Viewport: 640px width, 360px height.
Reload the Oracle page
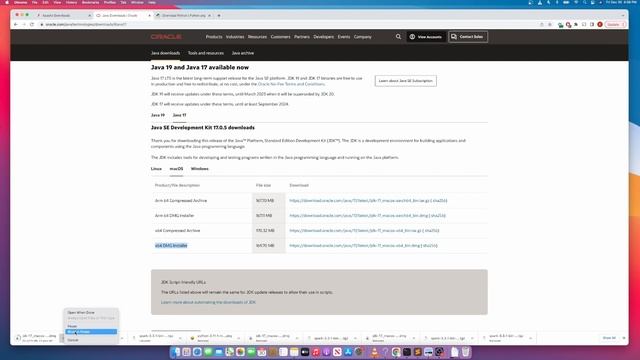point(32,24)
